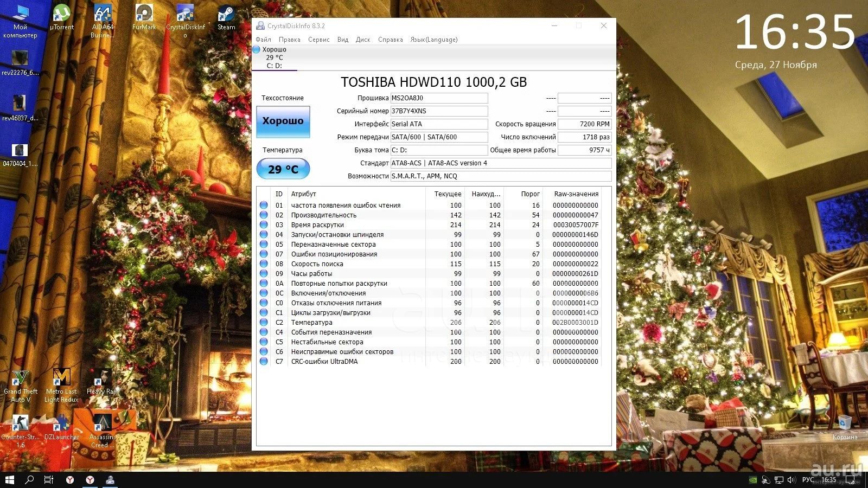Click the blue Хорошо health status button
The height and width of the screenshot is (488, 868).
[283, 121]
